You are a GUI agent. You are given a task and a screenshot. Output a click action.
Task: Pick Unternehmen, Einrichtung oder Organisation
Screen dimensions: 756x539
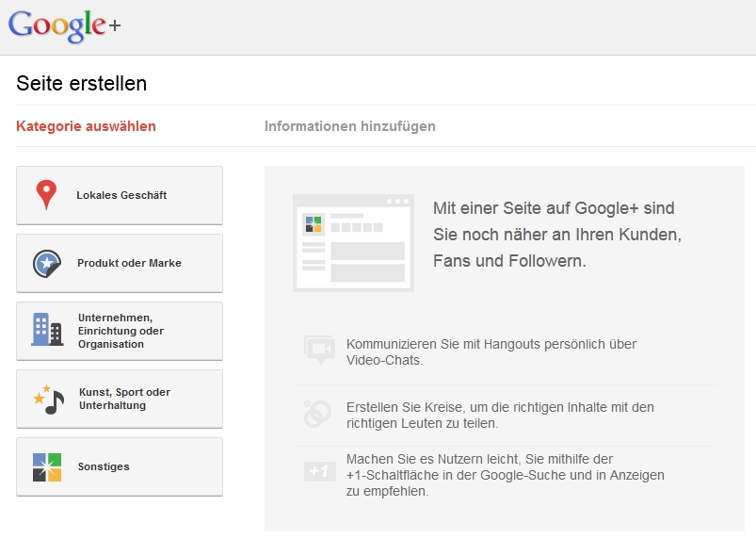point(120,331)
